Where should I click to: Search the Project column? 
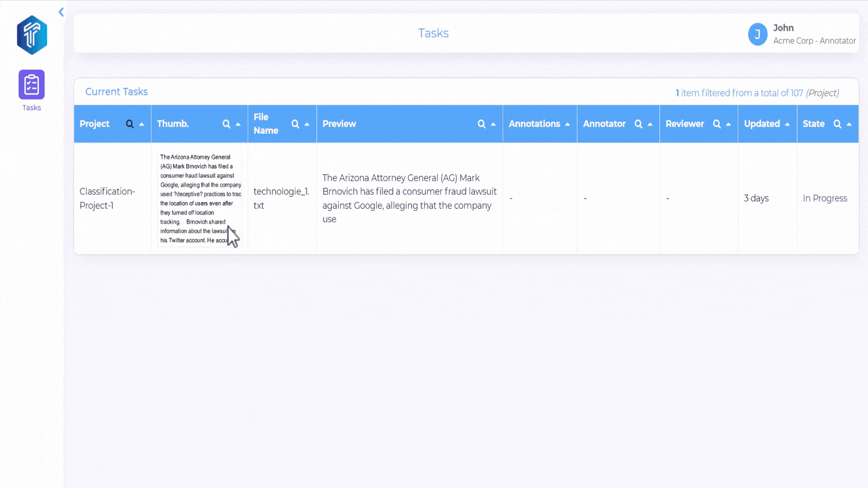(x=130, y=124)
